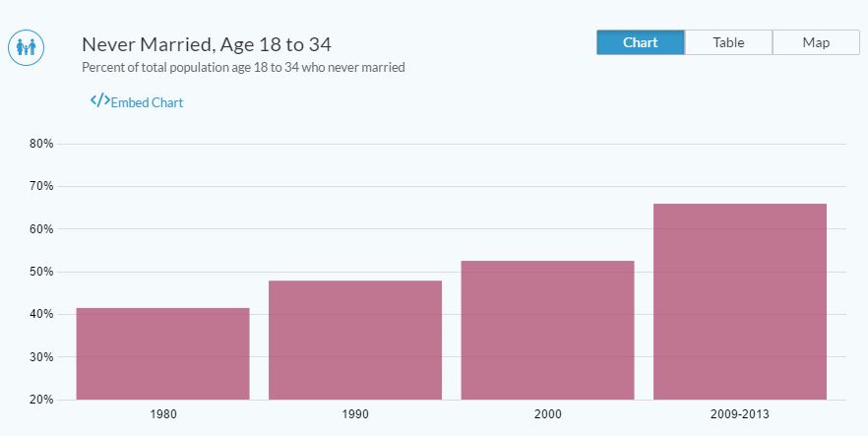Select the 1980 bar
Image resolution: width=868 pixels, height=436 pixels.
pos(162,354)
